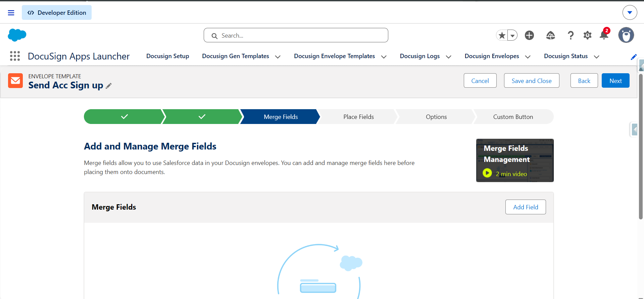Open the App Launcher dots grid

pyautogui.click(x=15, y=56)
